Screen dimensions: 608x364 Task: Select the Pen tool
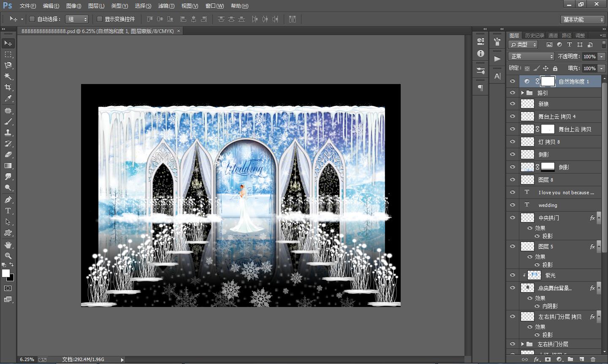(8, 199)
